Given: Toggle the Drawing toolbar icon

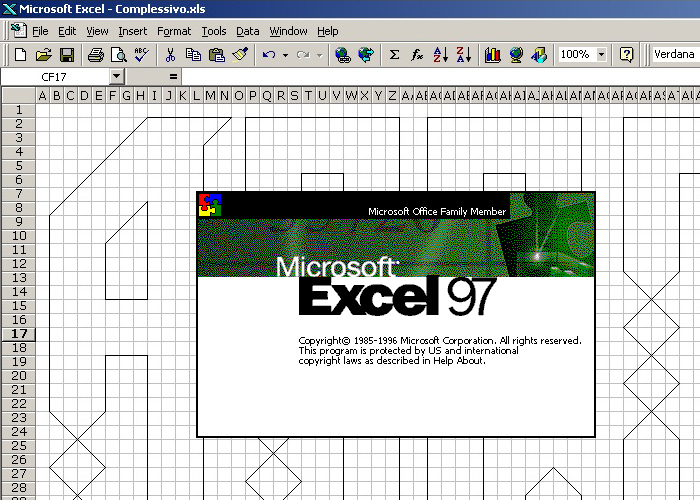Looking at the screenshot, I should (x=539, y=55).
